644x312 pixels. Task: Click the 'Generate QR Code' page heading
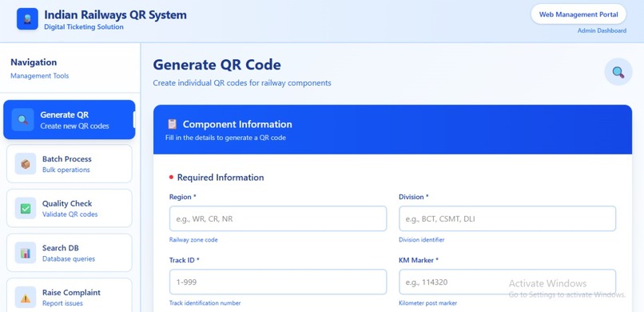click(217, 65)
